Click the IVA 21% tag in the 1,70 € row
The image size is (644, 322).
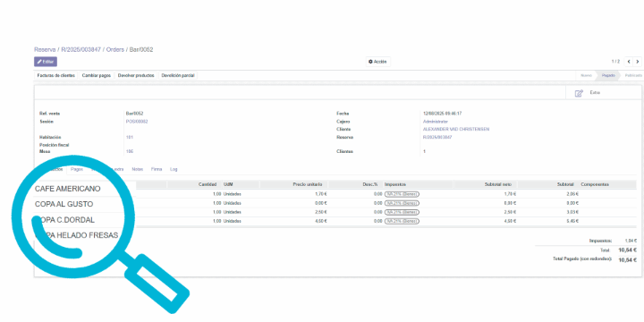(402, 194)
